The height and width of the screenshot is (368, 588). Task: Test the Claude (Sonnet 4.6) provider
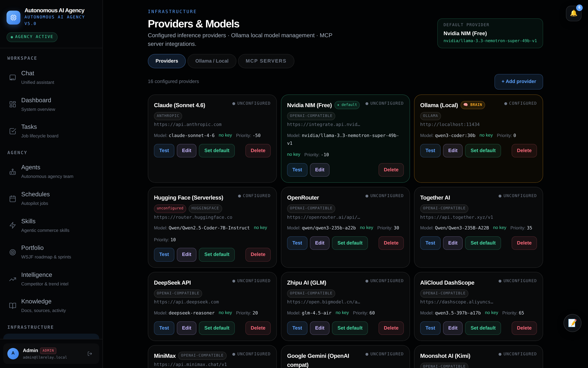[x=164, y=151]
